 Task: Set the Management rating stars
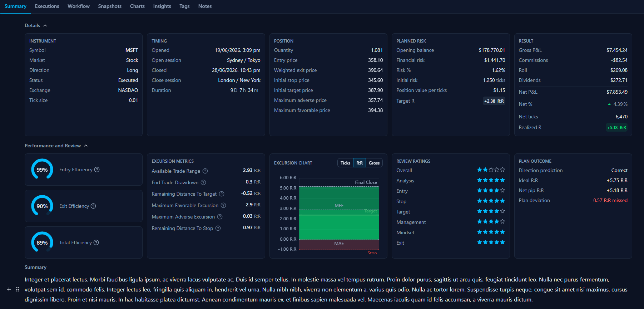pyautogui.click(x=491, y=222)
